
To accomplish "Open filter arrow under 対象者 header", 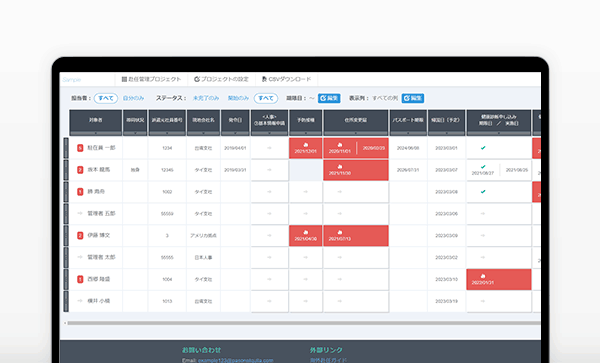I will point(96,133).
